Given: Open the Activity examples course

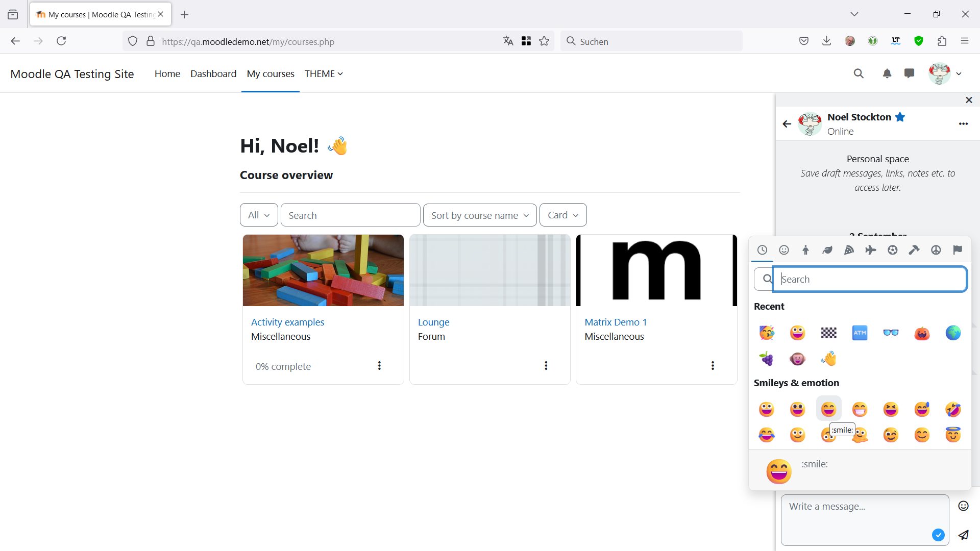Looking at the screenshot, I should click(287, 322).
